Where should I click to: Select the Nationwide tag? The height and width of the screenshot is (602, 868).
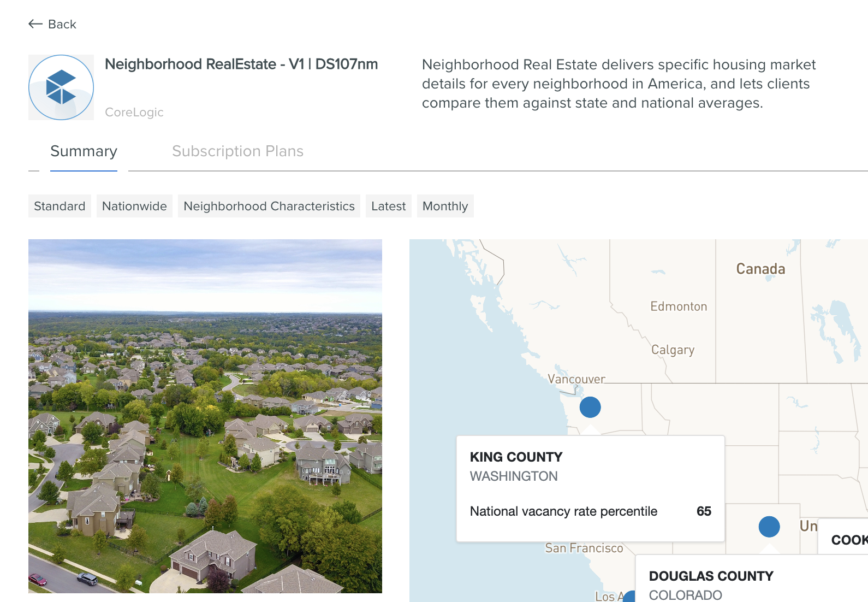(134, 206)
